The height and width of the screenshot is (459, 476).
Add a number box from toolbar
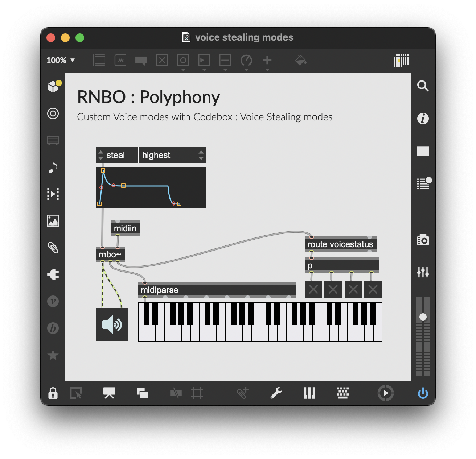pos(204,60)
